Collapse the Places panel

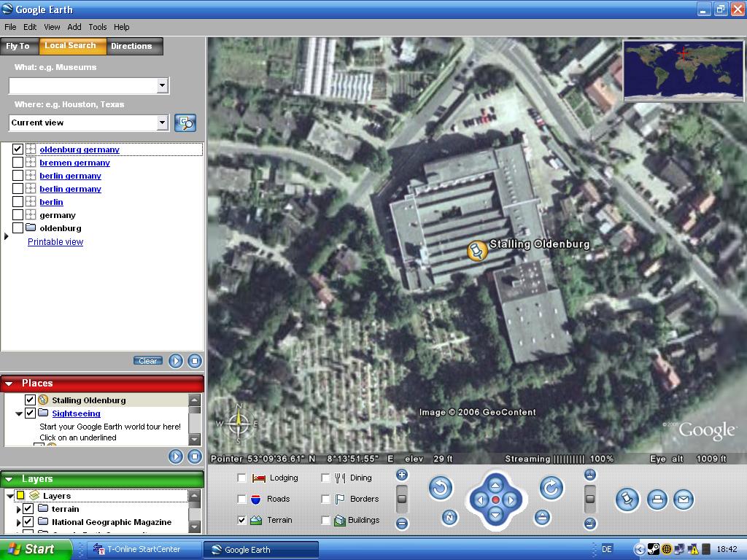[9, 384]
